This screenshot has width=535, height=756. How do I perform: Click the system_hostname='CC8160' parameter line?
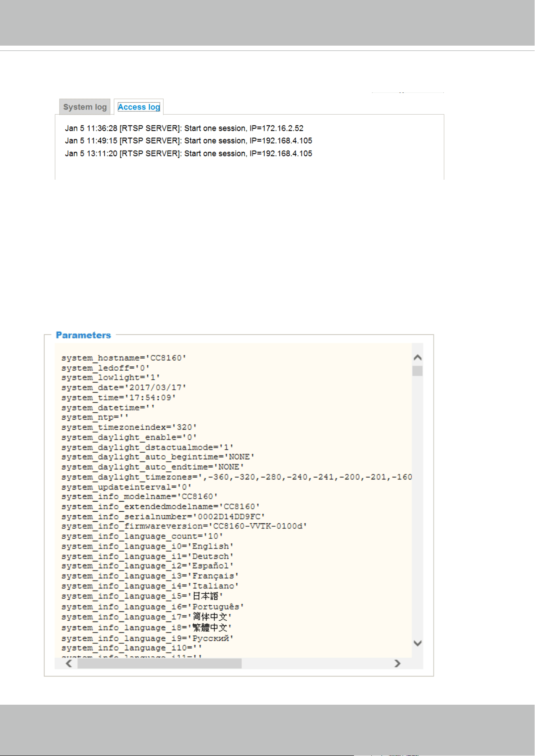tap(124, 358)
